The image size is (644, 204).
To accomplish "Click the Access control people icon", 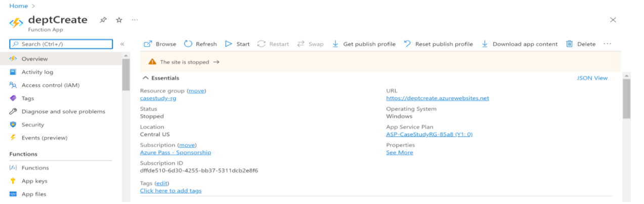I will coord(13,85).
